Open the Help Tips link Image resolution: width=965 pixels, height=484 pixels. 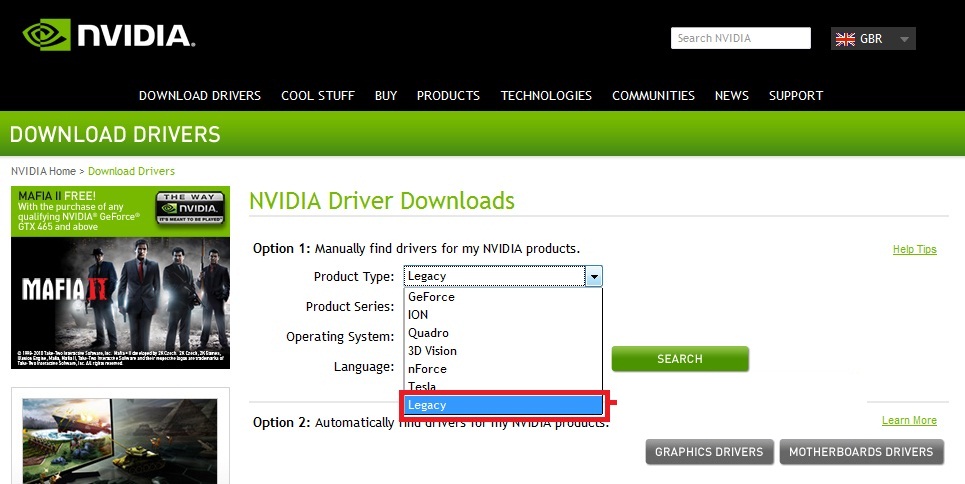tap(915, 249)
